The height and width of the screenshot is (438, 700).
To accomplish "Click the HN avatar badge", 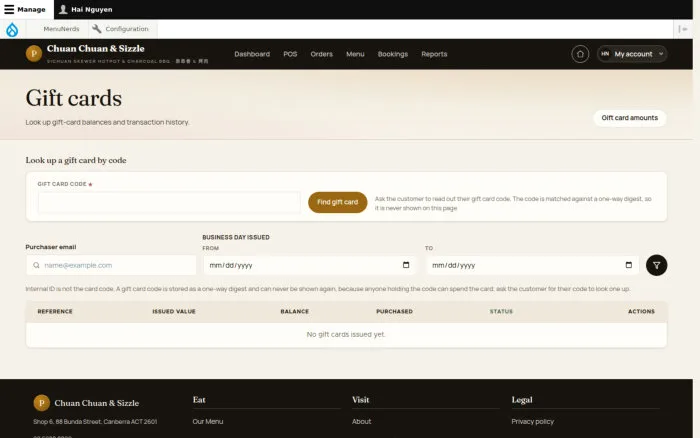I will 605,54.
